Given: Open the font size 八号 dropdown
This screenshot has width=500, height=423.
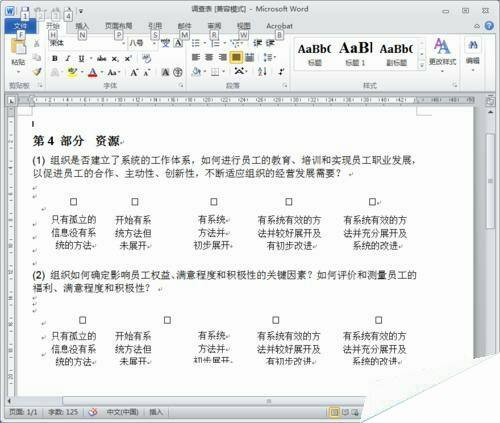Looking at the screenshot, I should click(x=154, y=43).
